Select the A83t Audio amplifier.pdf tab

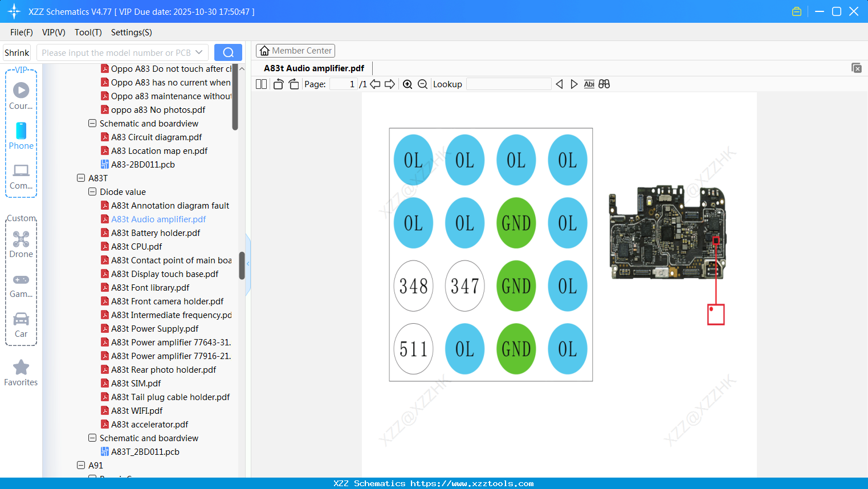[314, 68]
